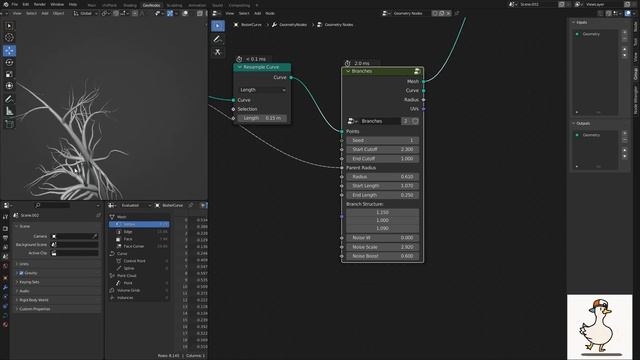Viewport: 640px width, 360px height.
Task: Open the Render properties tab icon
Action: coord(5,229)
